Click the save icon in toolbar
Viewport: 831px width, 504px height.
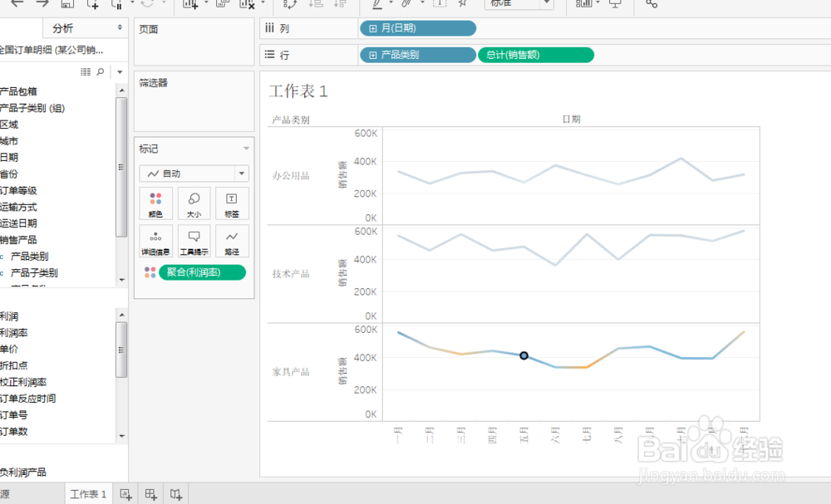[67, 3]
